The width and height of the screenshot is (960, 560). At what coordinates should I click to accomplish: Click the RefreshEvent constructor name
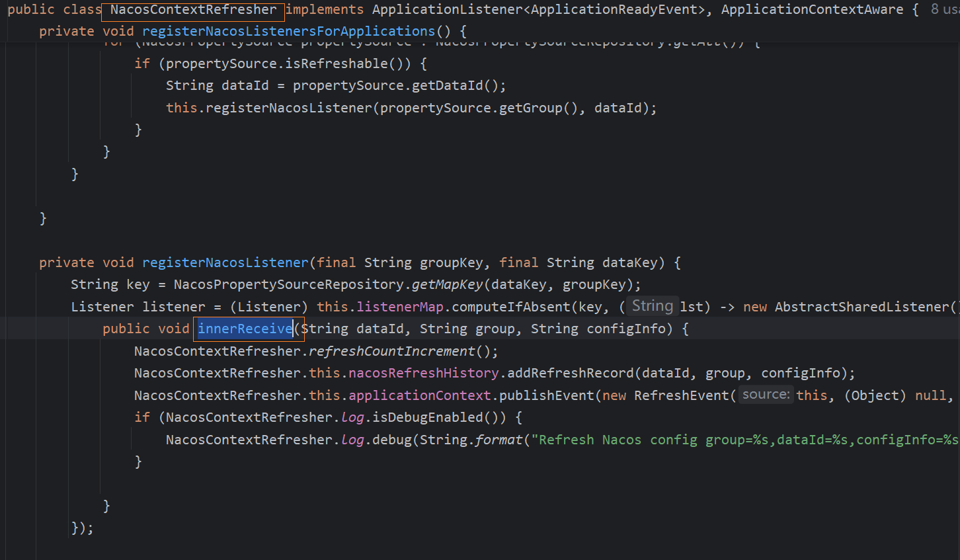click(682, 395)
